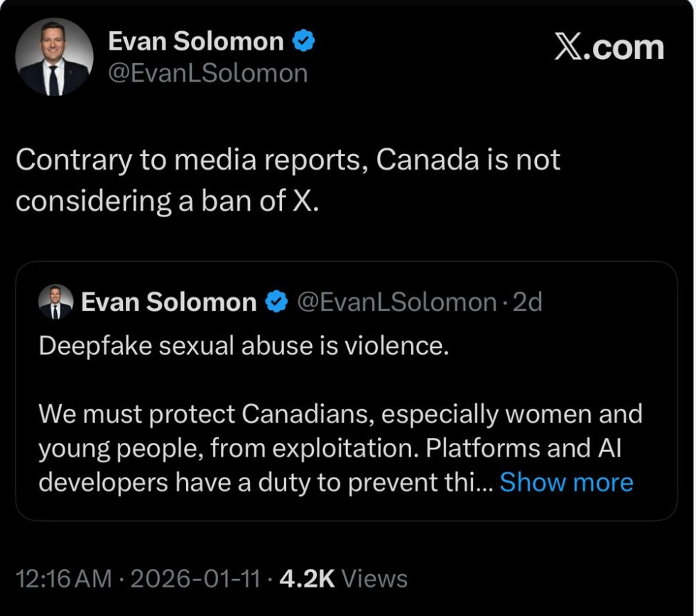Open the top @EvanLSolomon handle
Screen dimensions: 696x616
point(207,73)
